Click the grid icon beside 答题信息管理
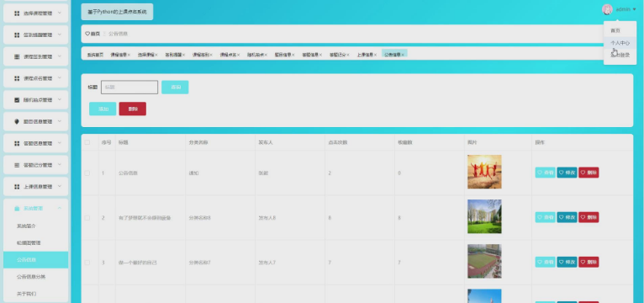Image resolution: width=644 pixels, height=303 pixels. click(17, 143)
